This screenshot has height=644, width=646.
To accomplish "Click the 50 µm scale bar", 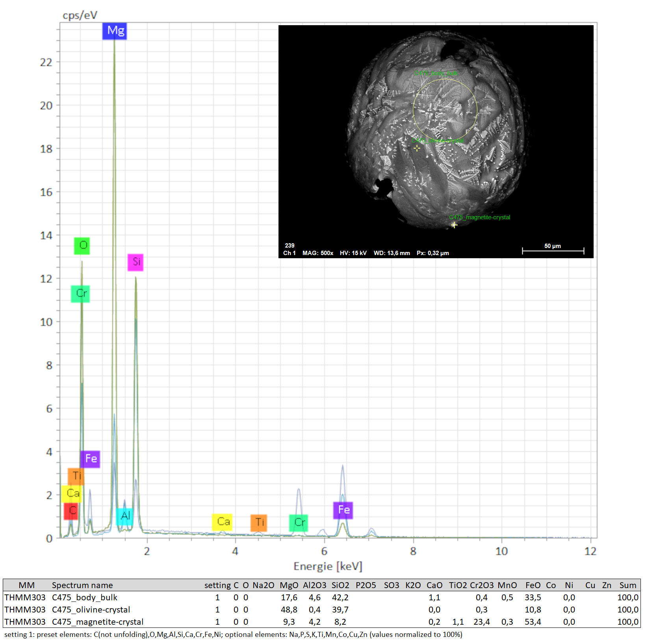I will pos(553,251).
